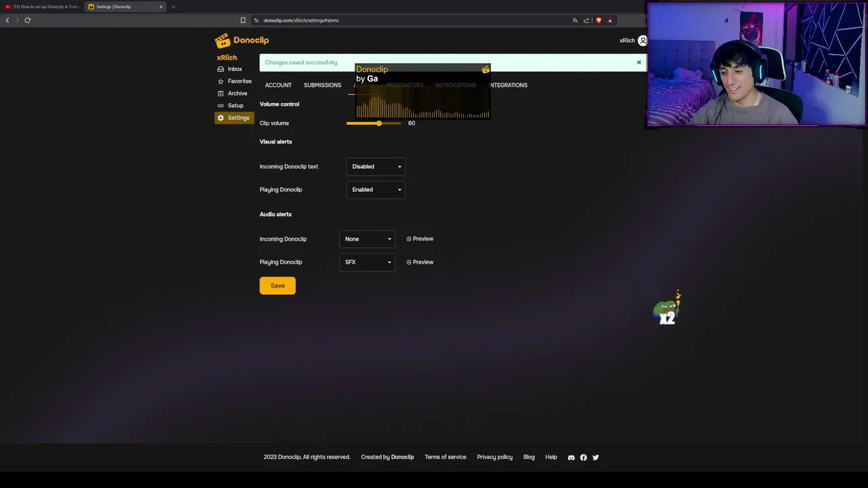
Task: Click the clip volume value 60
Action: (x=412, y=123)
